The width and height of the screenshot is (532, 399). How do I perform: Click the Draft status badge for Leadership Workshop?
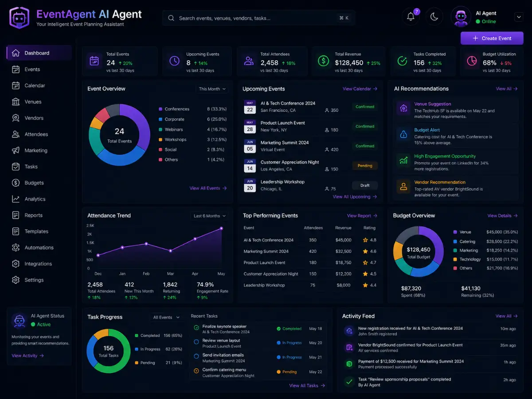[365, 185]
